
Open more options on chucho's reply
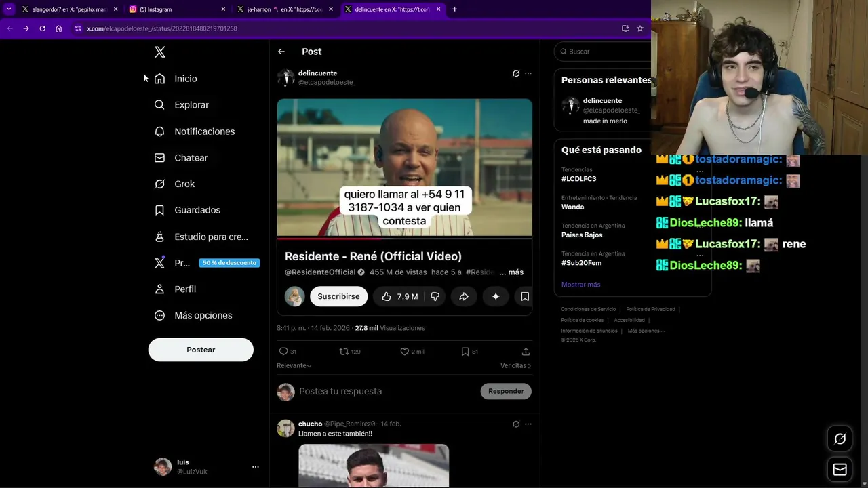pyautogui.click(x=528, y=424)
